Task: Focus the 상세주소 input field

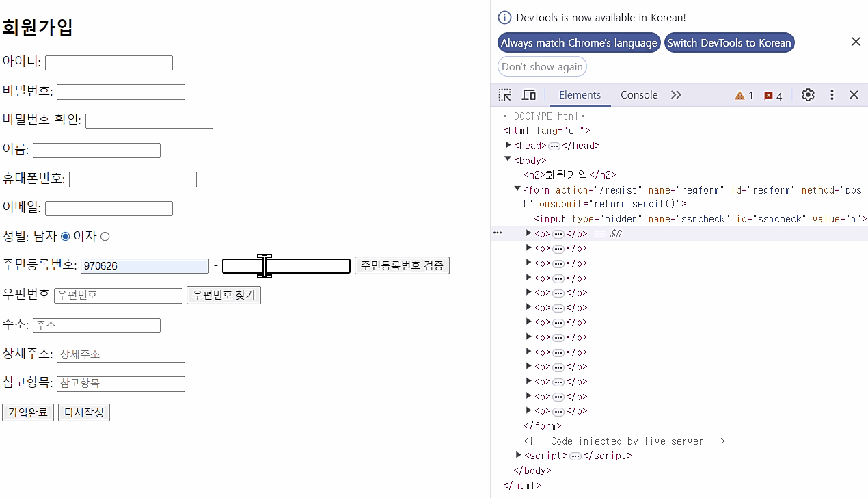Action: click(x=121, y=355)
